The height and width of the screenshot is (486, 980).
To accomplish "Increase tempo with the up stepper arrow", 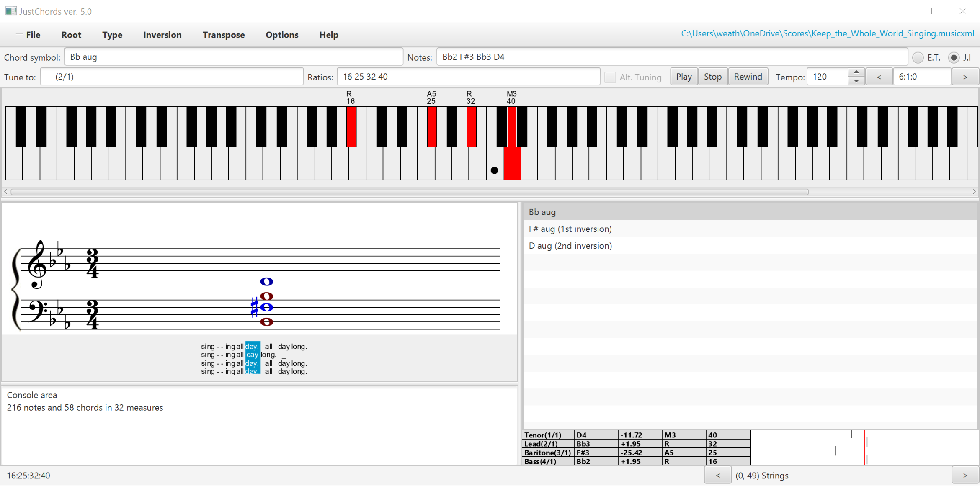I will [856, 72].
